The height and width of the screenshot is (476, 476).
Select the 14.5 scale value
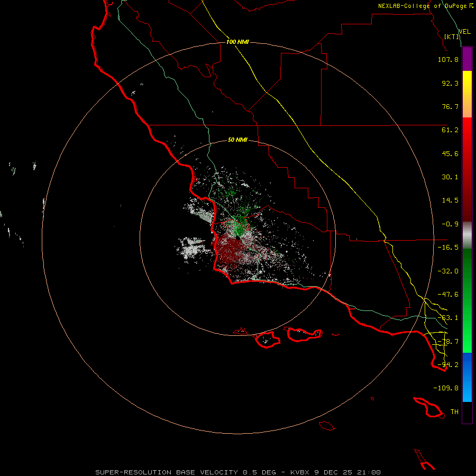click(x=450, y=200)
